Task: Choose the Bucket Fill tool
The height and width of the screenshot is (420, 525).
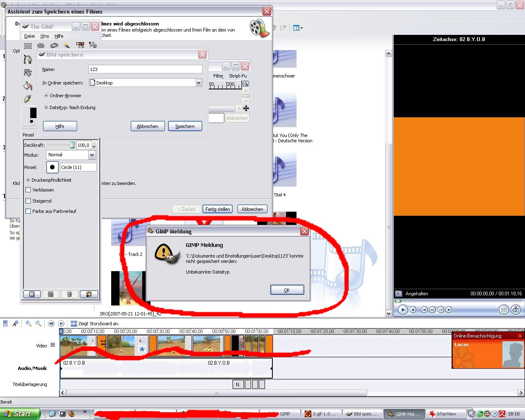Action: [x=27, y=86]
